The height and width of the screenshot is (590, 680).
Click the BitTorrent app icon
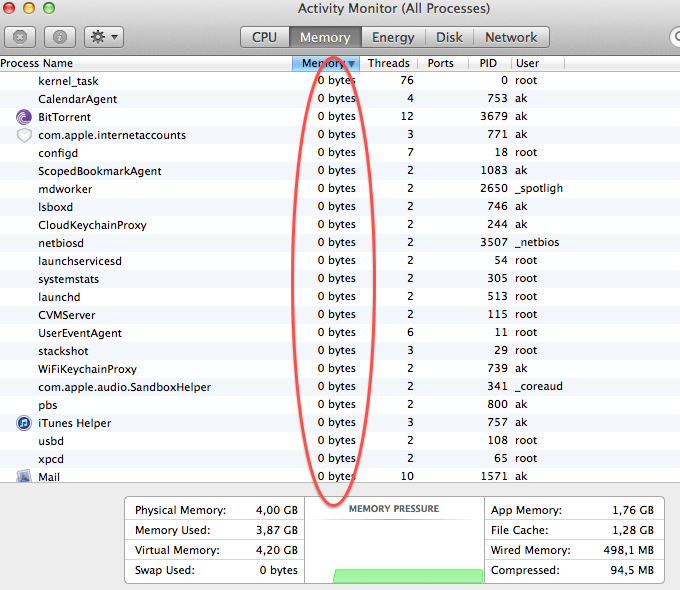[24, 117]
